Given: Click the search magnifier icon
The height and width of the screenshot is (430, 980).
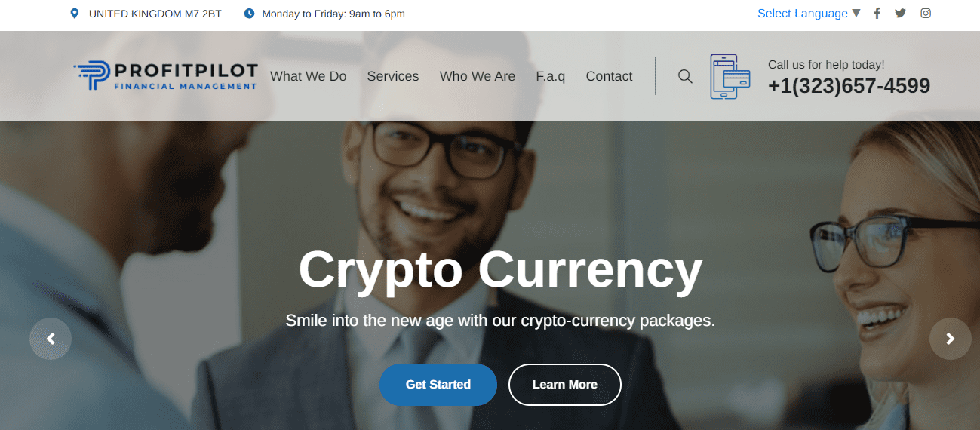Looking at the screenshot, I should pos(685,76).
